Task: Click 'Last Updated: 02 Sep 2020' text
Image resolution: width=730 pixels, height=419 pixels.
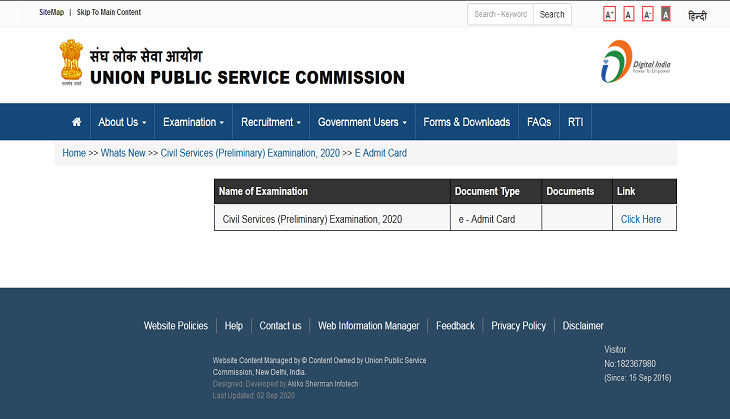Action: tap(254, 396)
